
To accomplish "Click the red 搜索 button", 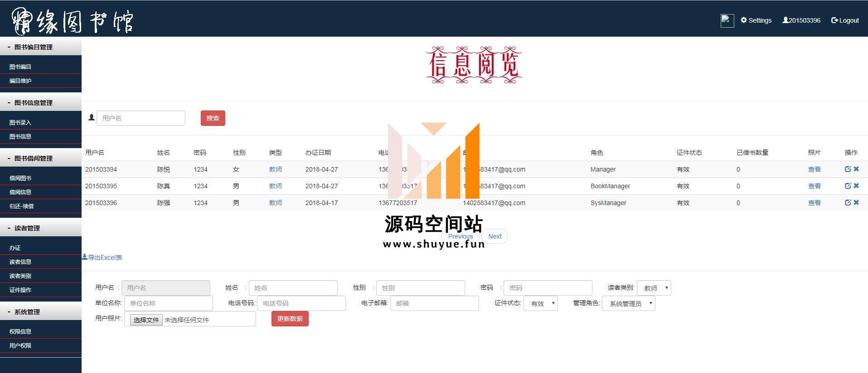I will tap(213, 118).
